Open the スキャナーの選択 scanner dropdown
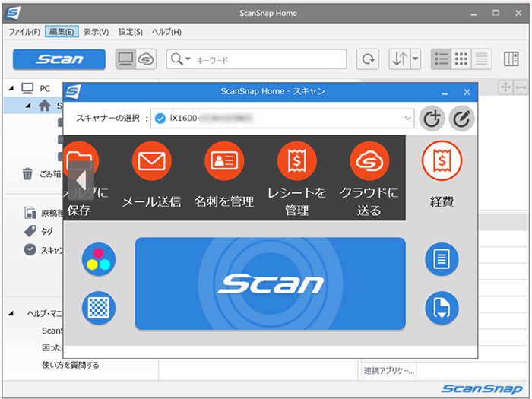The height and width of the screenshot is (399, 532). click(282, 119)
